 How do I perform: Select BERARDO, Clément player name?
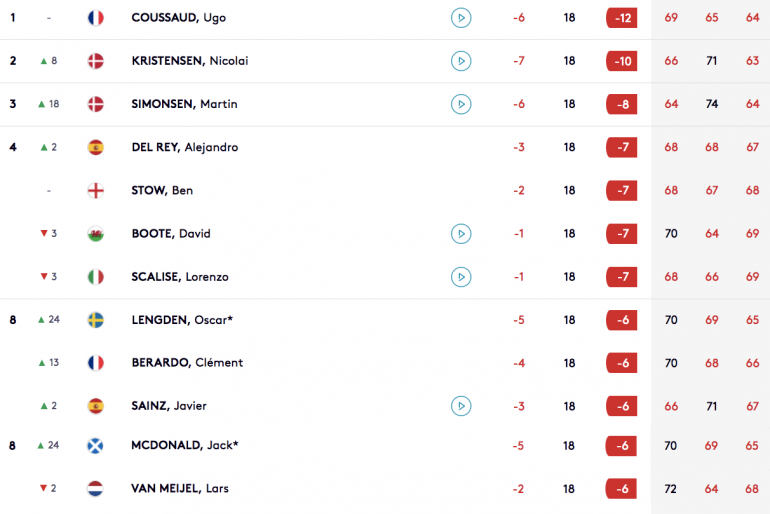click(x=187, y=363)
